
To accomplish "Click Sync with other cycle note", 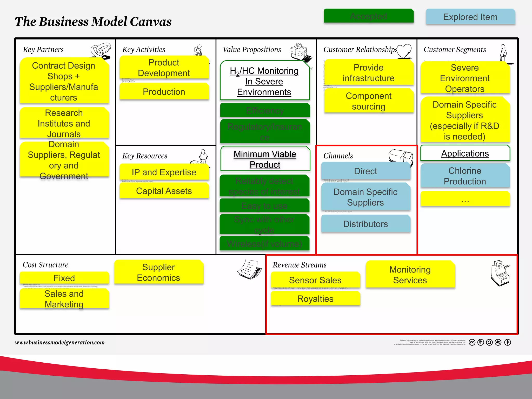I will tap(264, 224).
